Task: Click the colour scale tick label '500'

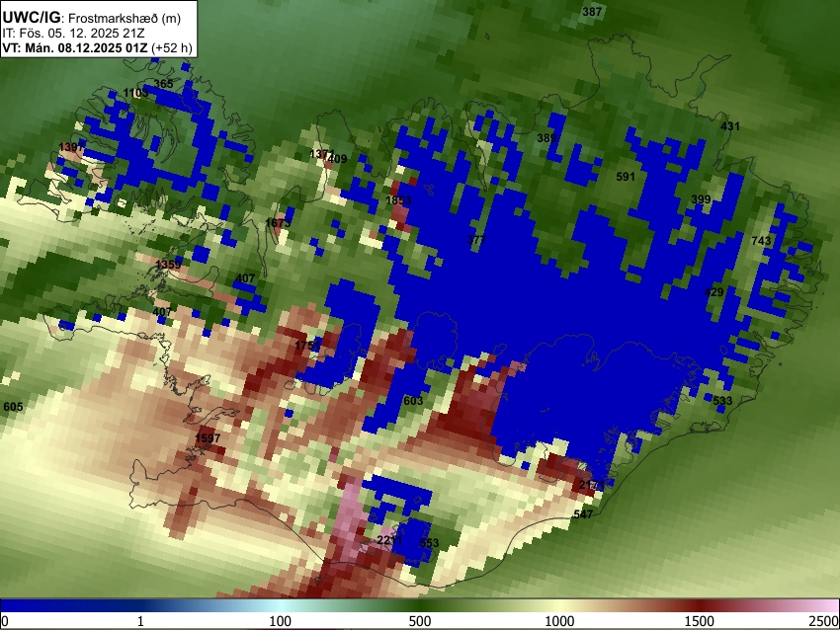Action: pos(420,621)
